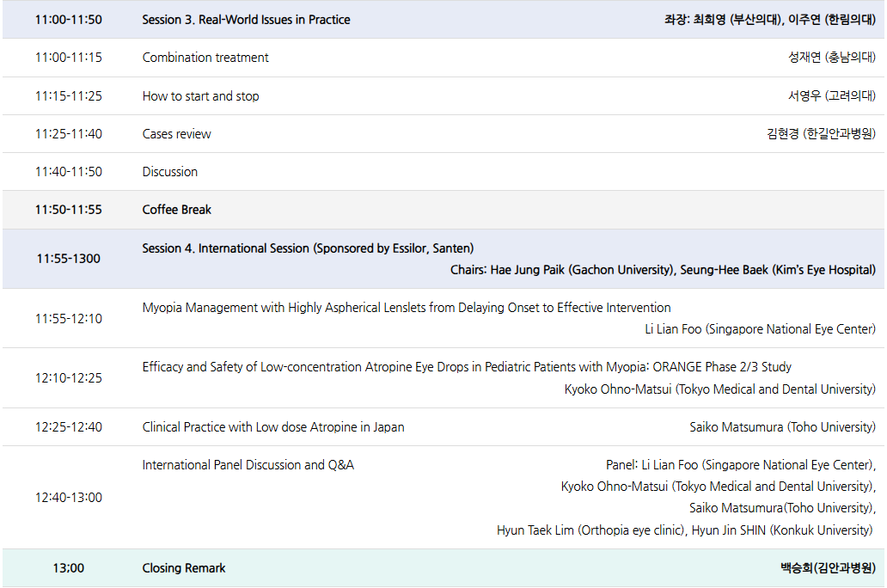The height and width of the screenshot is (588, 887).
Task: Select the Coffee Break row label
Action: point(176,210)
